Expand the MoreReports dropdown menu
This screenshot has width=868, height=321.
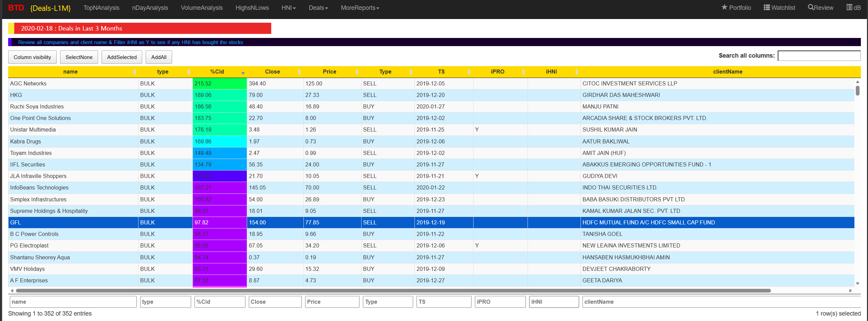(360, 8)
